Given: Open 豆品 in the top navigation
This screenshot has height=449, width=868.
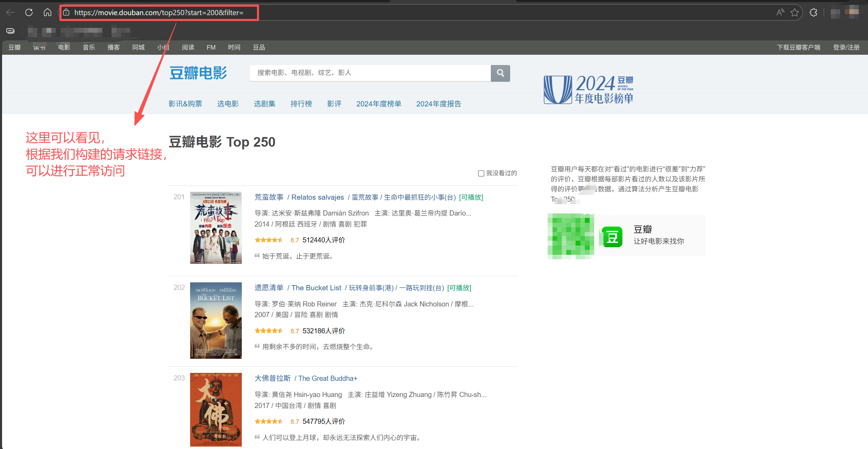Looking at the screenshot, I should (259, 48).
